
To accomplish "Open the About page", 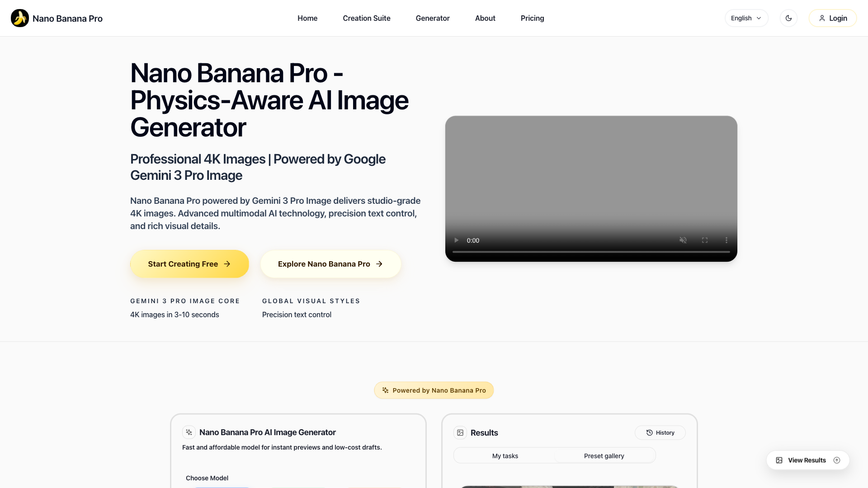I will 485,18.
